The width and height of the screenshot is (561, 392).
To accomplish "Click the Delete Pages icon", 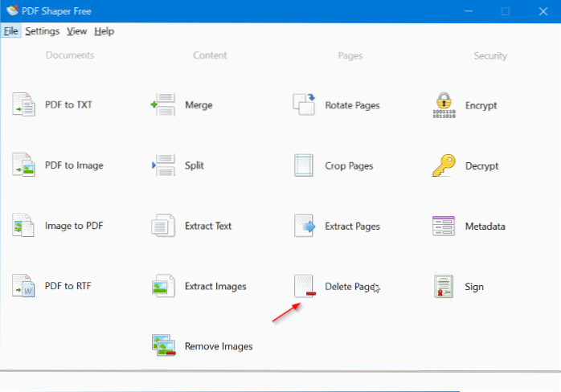I will (x=304, y=286).
